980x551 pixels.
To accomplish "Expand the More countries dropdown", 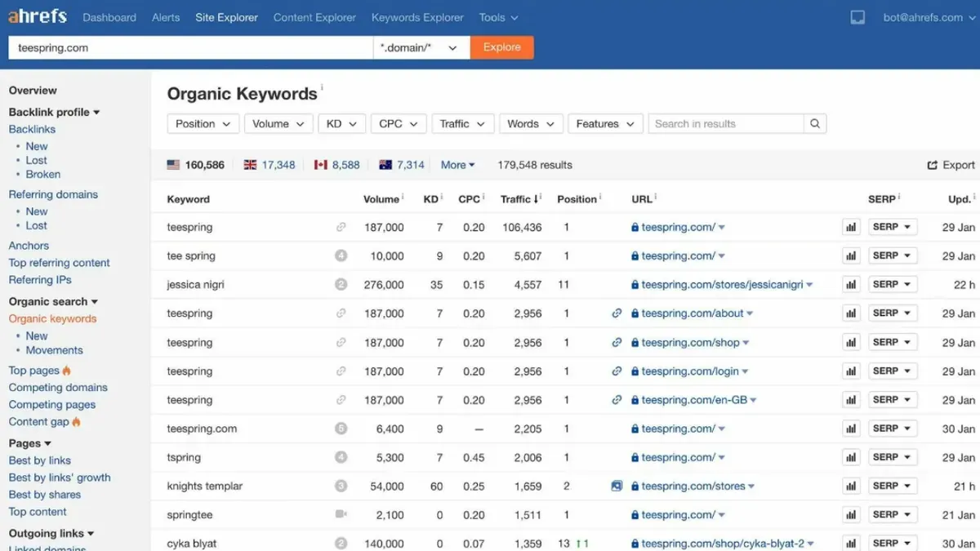I will (457, 165).
